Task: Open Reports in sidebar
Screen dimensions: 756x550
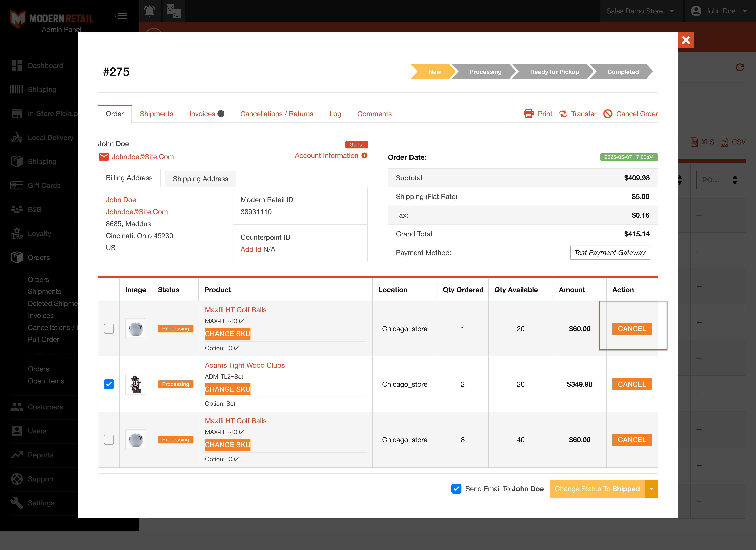Action: (32, 455)
